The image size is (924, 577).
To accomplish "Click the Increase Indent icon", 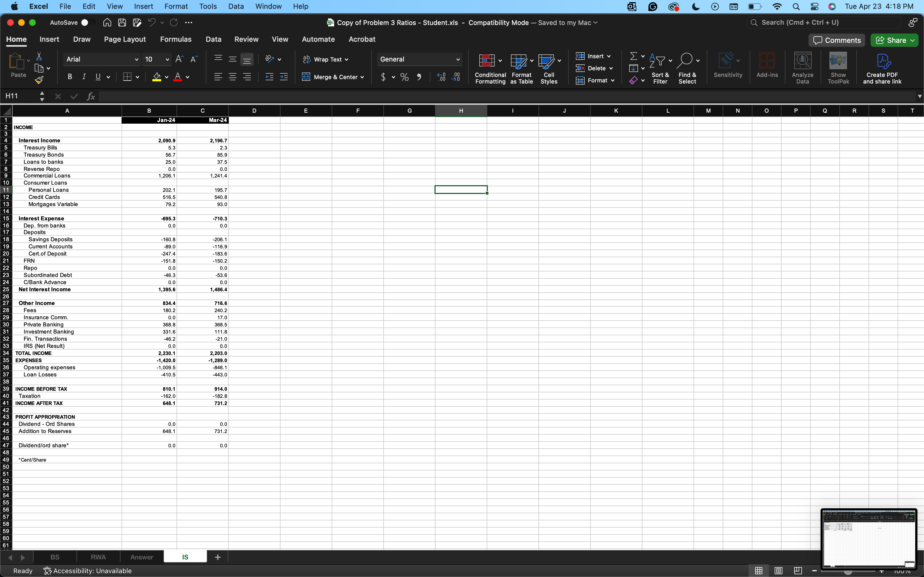I will (x=284, y=77).
